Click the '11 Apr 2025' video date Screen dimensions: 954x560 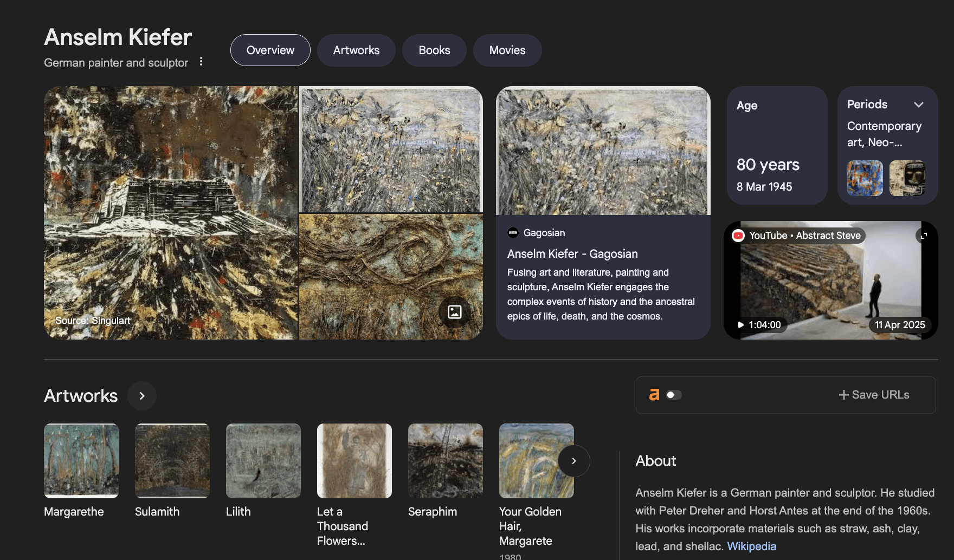pyautogui.click(x=900, y=325)
